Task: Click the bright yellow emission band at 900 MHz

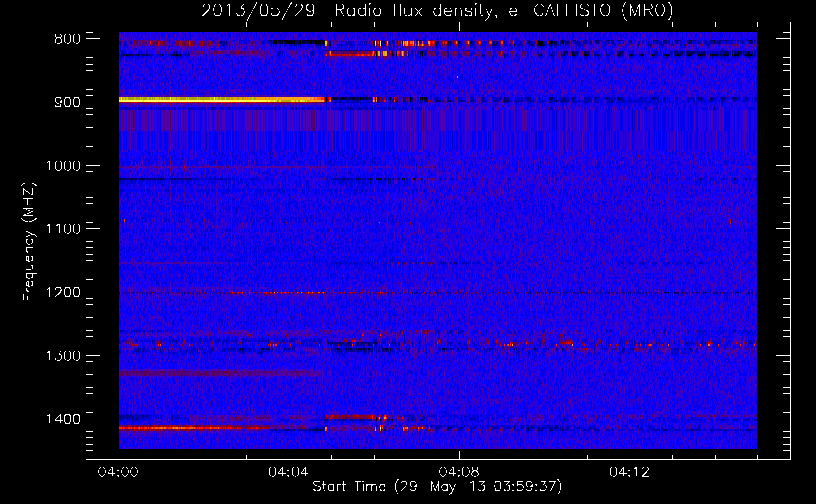Action: (x=221, y=100)
